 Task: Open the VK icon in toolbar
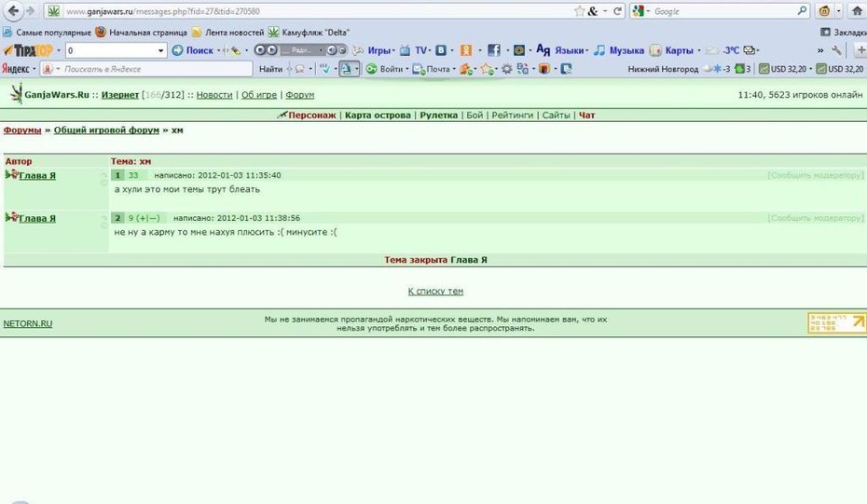(441, 50)
